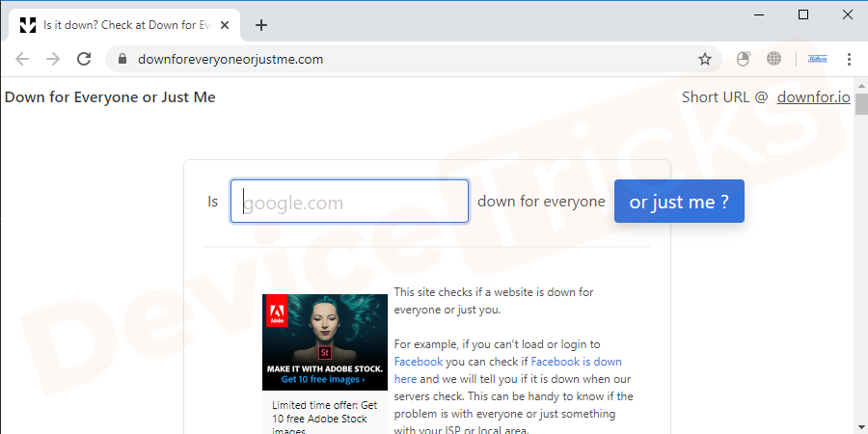Open the Adobe Stock ad image
The width and height of the screenshot is (868, 434).
click(x=325, y=342)
